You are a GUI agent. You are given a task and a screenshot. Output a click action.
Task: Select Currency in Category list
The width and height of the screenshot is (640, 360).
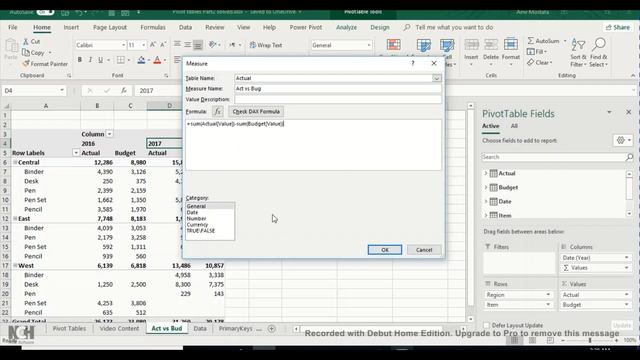click(197, 225)
